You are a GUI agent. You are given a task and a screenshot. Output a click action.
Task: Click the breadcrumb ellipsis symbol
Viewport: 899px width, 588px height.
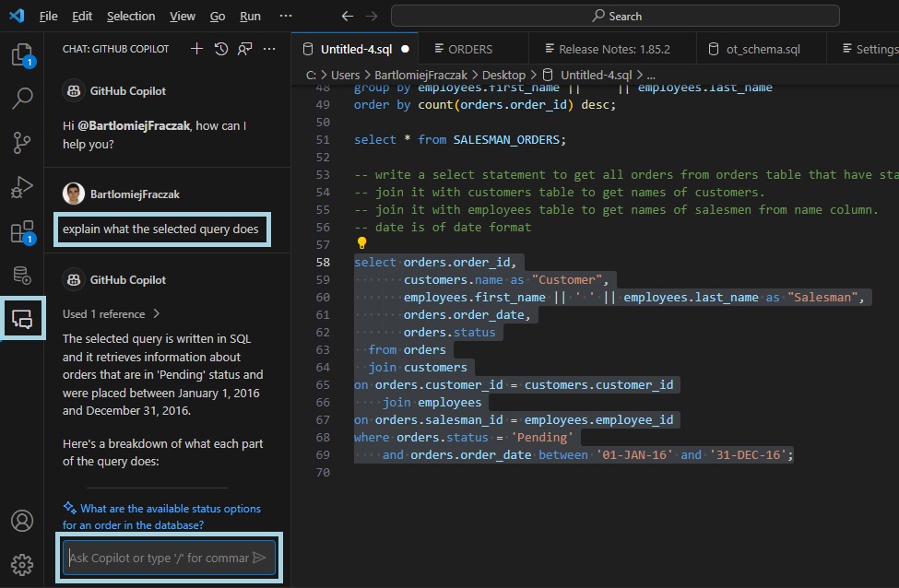(651, 76)
